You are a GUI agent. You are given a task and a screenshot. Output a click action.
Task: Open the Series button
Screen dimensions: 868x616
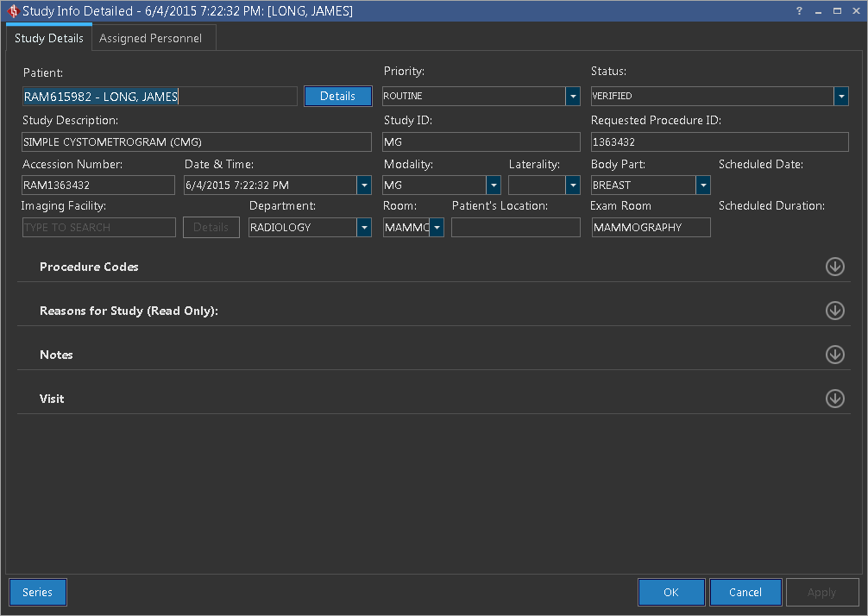pyautogui.click(x=38, y=593)
